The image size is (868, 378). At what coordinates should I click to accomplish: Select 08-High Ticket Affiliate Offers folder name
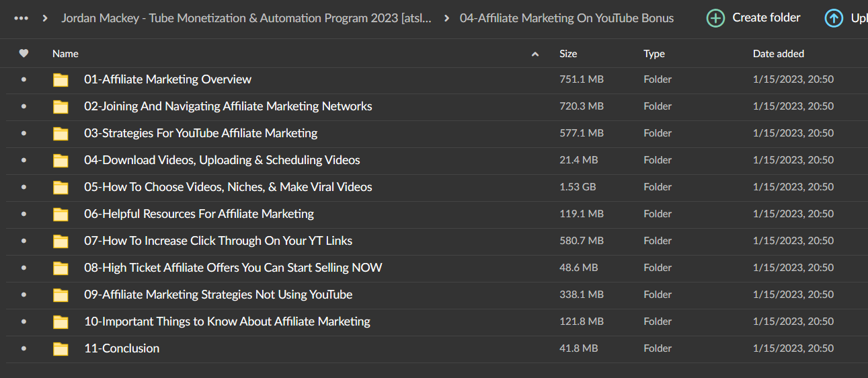click(x=233, y=268)
